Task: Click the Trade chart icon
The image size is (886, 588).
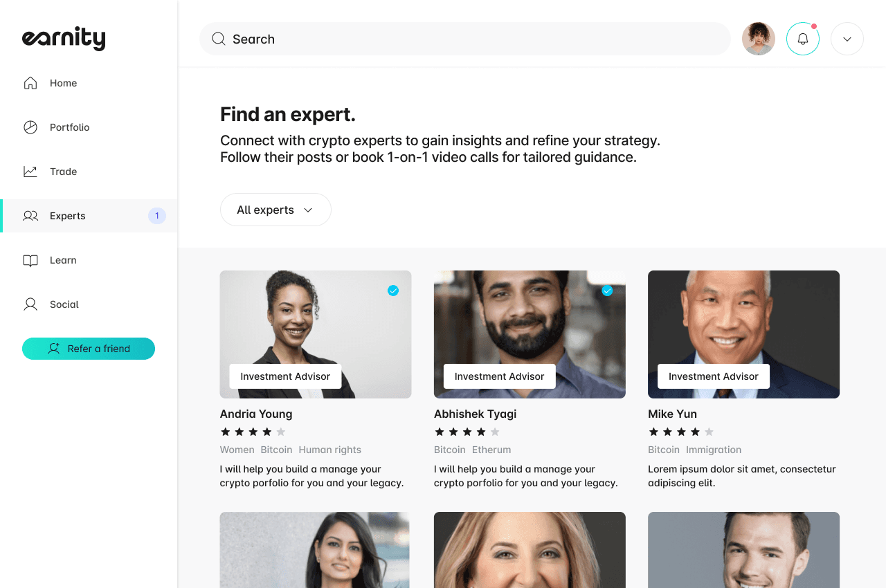Action: (30, 172)
